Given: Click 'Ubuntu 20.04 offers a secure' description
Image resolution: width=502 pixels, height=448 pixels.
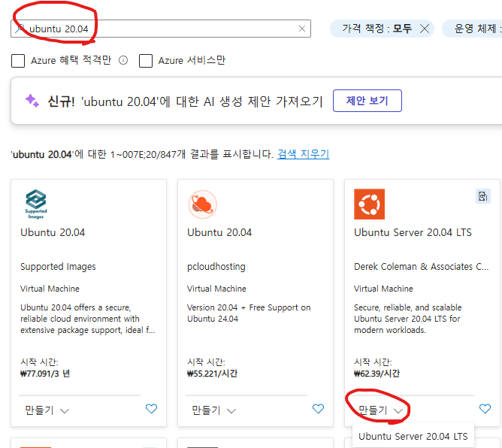Looking at the screenshot, I should click(88, 319).
